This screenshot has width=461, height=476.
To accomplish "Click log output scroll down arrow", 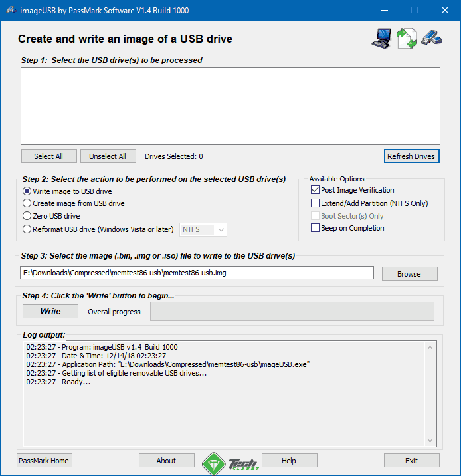I will pos(430,441).
